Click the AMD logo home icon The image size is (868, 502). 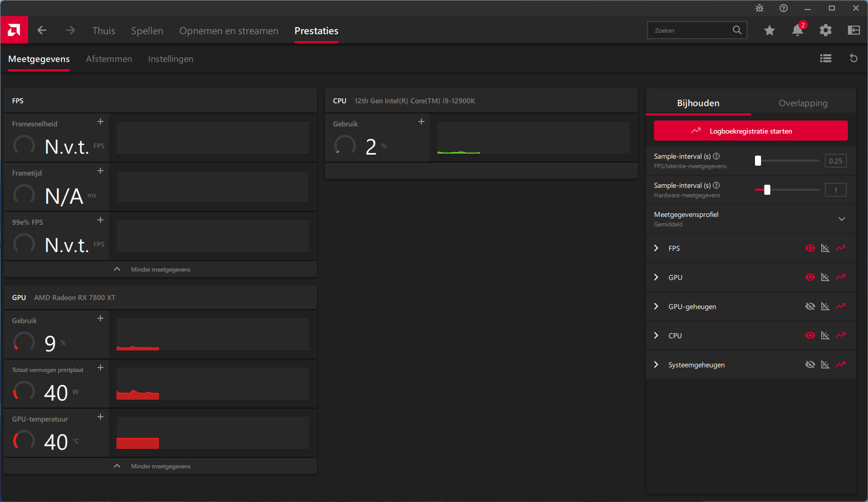pyautogui.click(x=14, y=30)
